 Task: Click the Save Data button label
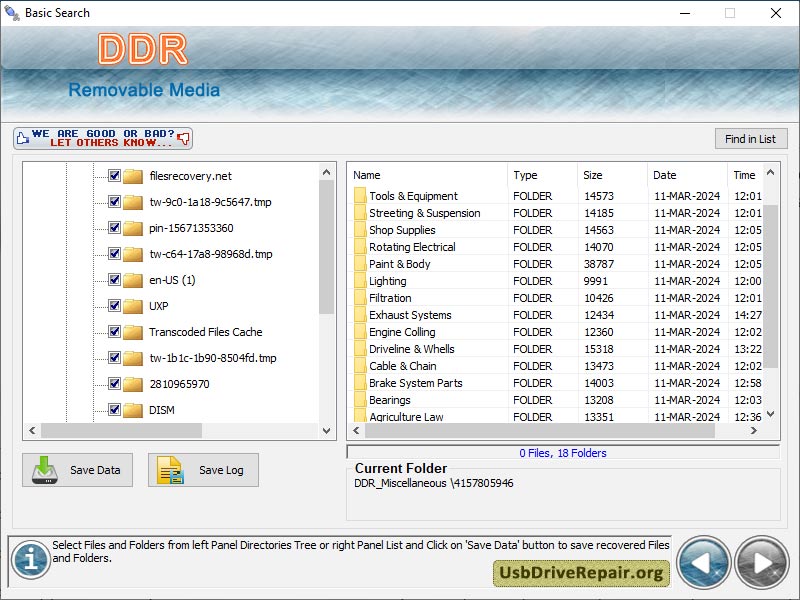click(x=95, y=470)
